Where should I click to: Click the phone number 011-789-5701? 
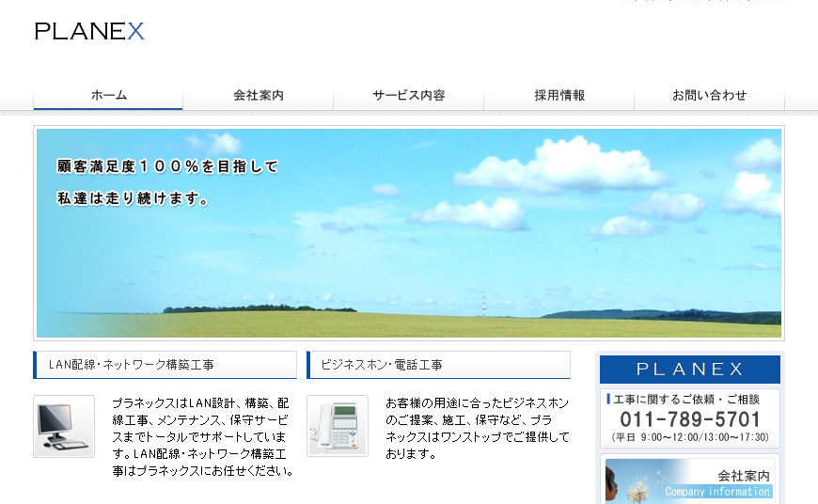pyautogui.click(x=690, y=419)
